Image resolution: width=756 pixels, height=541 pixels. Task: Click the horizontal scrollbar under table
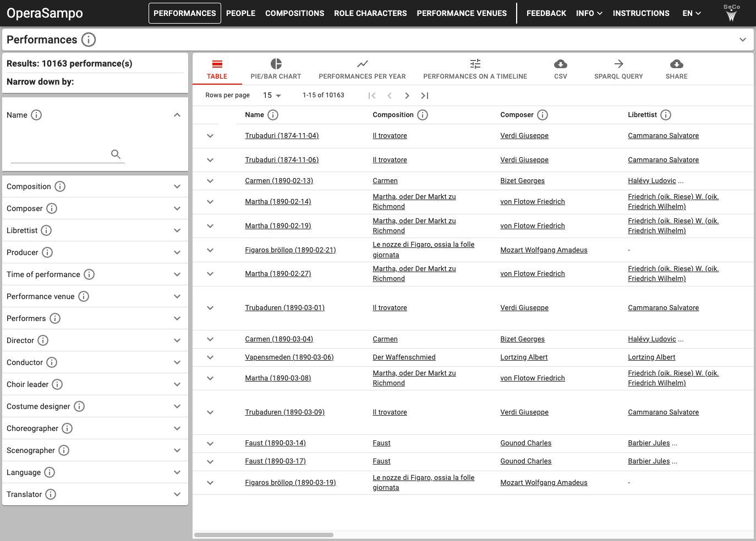click(x=264, y=535)
